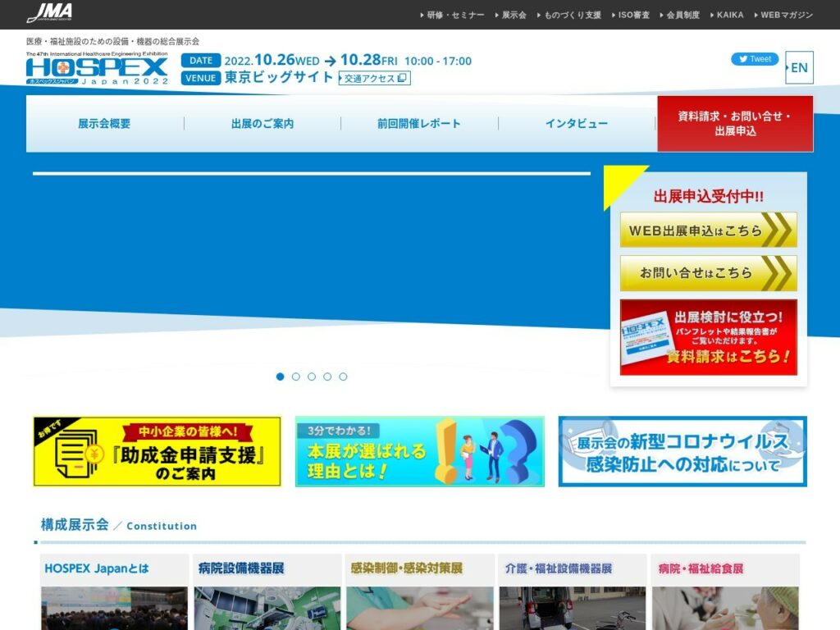Select the fifth carousel slide dot
This screenshot has height=630, width=840.
(343, 377)
